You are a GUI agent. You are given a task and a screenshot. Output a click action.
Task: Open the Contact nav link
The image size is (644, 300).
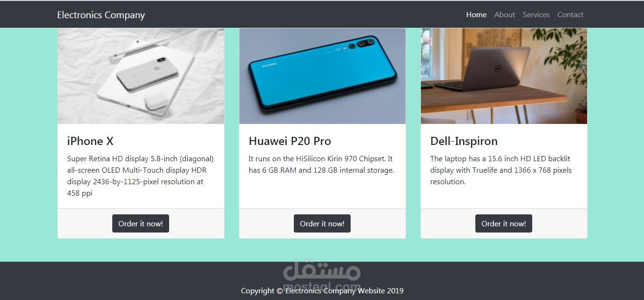pyautogui.click(x=570, y=15)
